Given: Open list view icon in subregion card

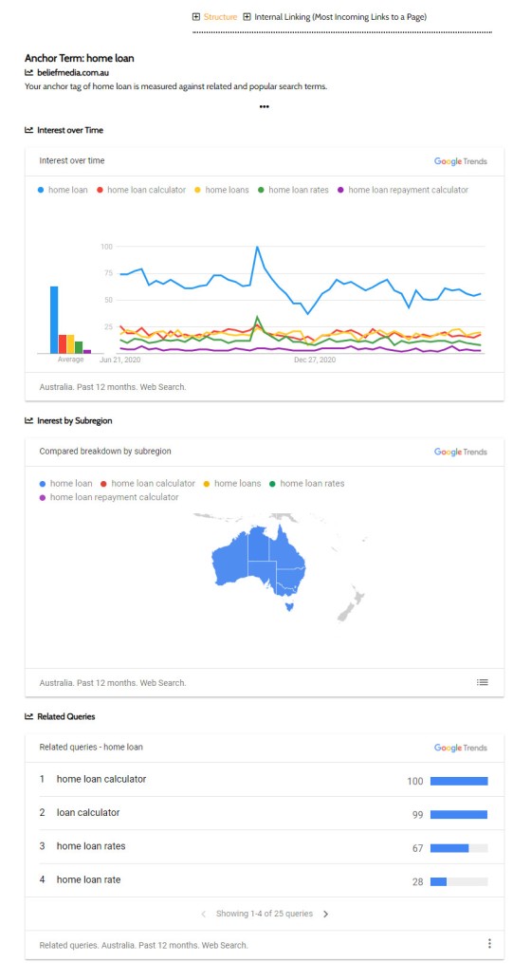Looking at the screenshot, I should coord(483,682).
